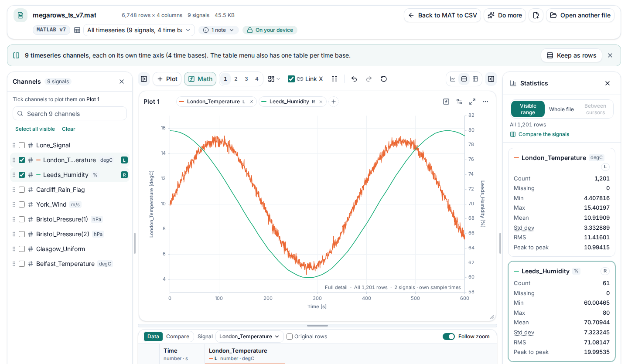Toggle the right Statistics panel icon
The image size is (628, 364).
491,79
